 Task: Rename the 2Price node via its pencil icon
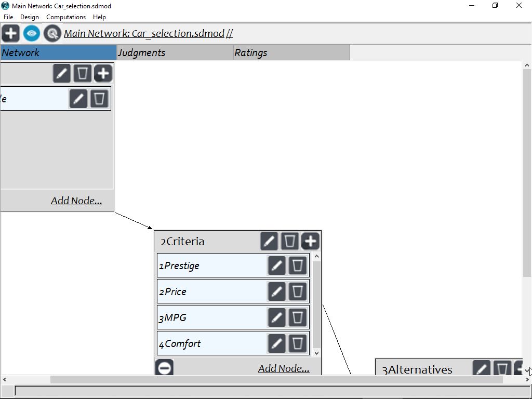pos(276,291)
